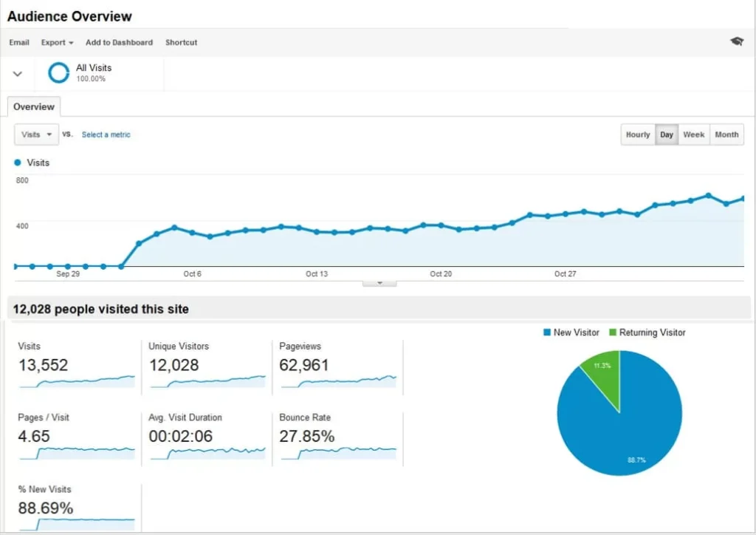Open the Export dropdown menu
The image size is (756, 535).
[57, 43]
